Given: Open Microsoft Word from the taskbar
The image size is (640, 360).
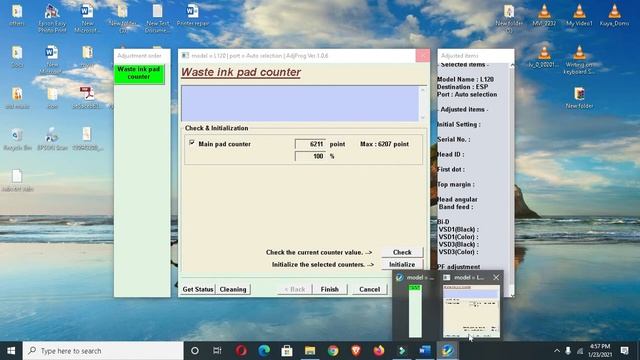Looking at the screenshot, I should click(424, 351).
